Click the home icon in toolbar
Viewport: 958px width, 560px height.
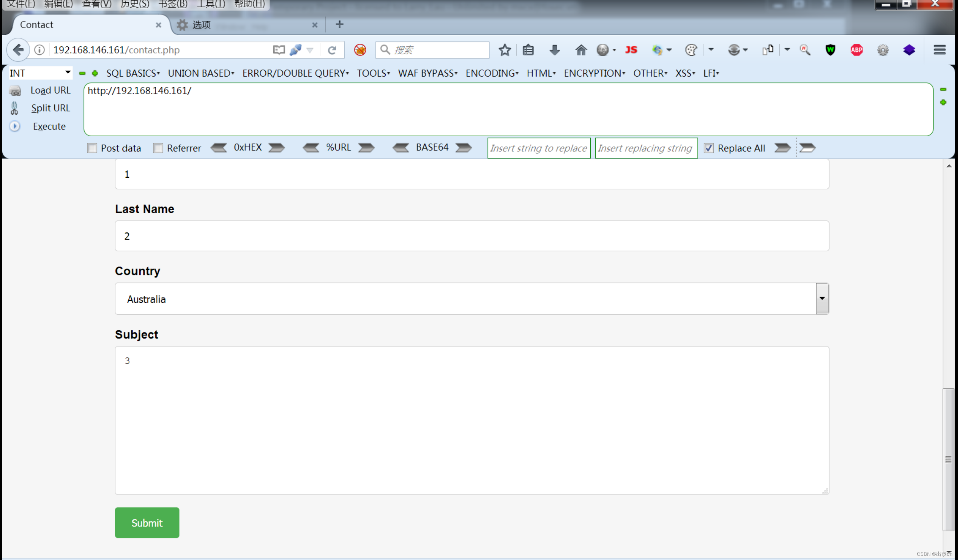[581, 50]
